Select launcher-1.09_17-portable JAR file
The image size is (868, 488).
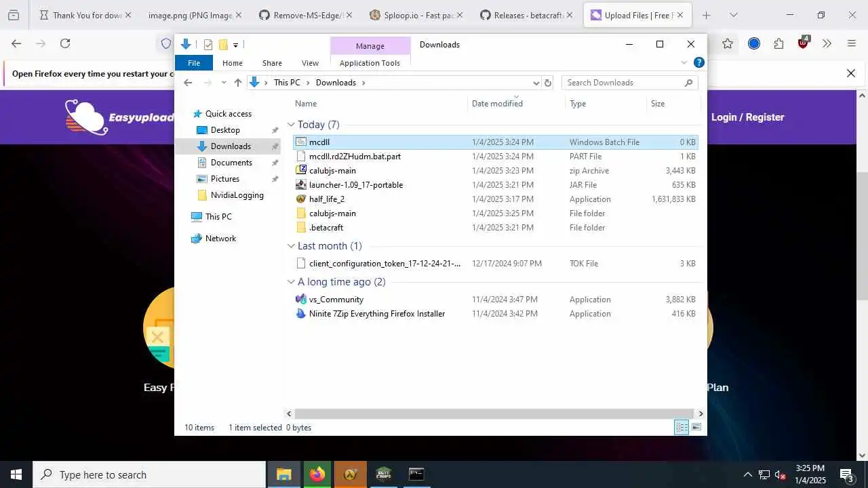496,185
